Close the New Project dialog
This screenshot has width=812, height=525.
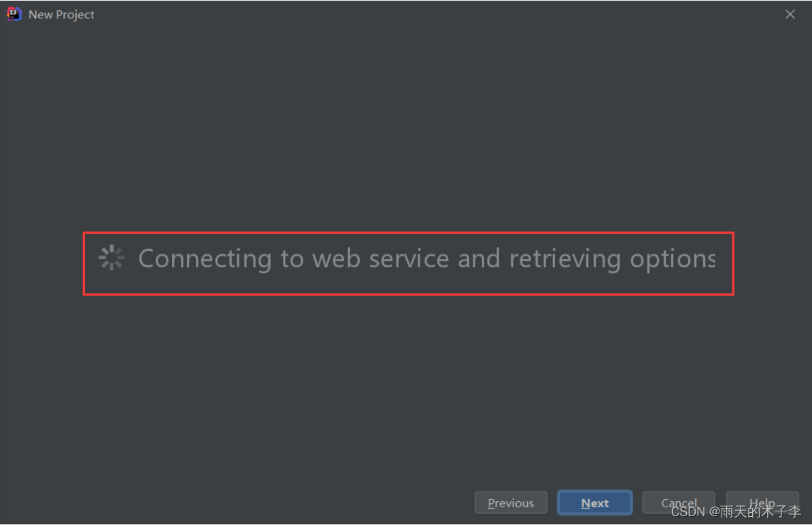tap(790, 14)
